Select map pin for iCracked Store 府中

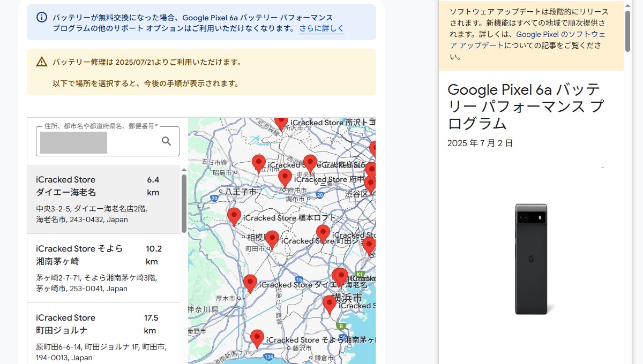[285, 178]
